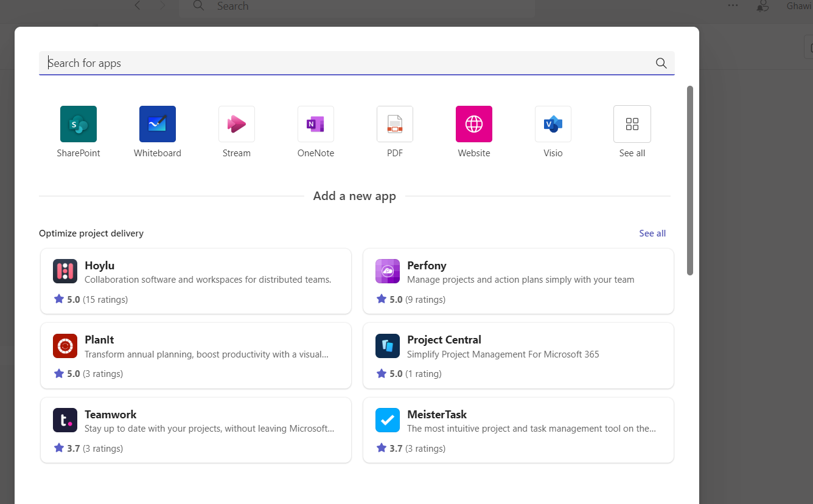Open the Perfony app card
The height and width of the screenshot is (504, 813).
pyautogui.click(x=518, y=281)
